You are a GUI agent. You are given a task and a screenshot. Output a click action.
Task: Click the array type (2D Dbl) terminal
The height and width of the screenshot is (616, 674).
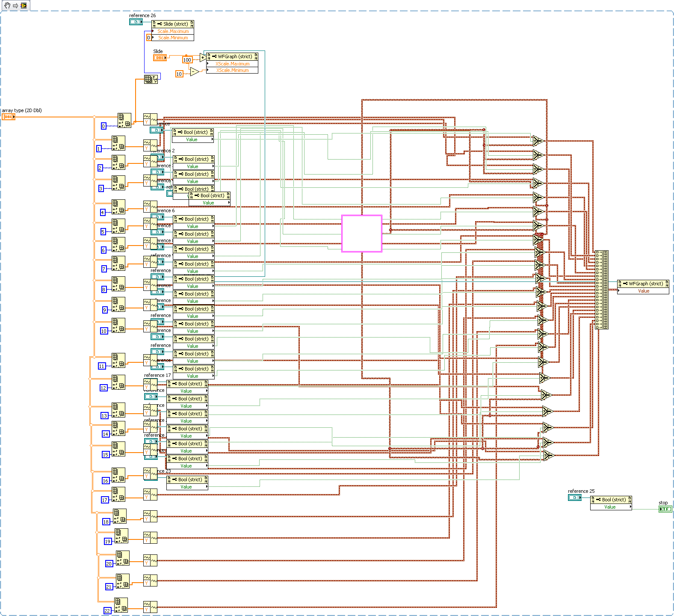pyautogui.click(x=9, y=117)
